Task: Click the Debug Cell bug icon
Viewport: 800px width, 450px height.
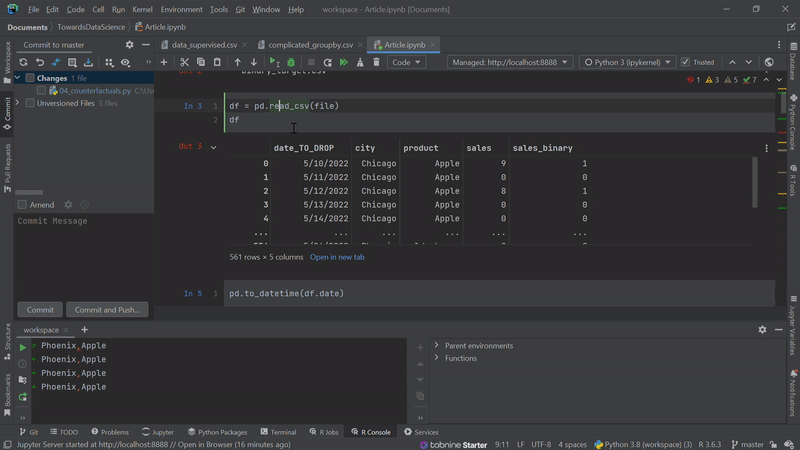Action: 291,62
